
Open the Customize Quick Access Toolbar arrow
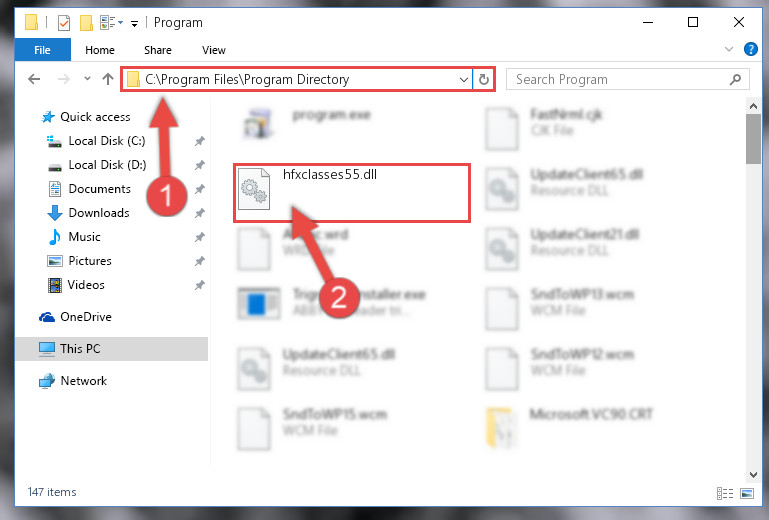(134, 24)
